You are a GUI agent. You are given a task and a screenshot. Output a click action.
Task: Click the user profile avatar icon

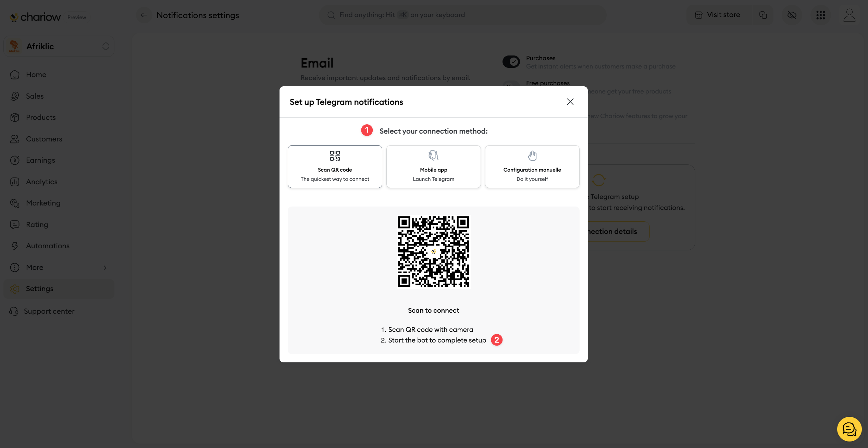click(x=849, y=15)
